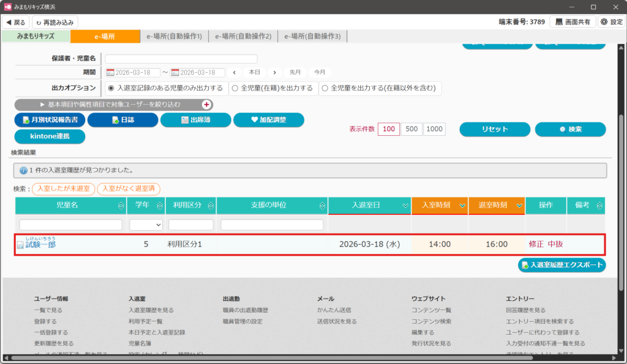The height and width of the screenshot is (364, 627).
Task: Switch to the e-場所(自動操作1) tab
Action: (x=174, y=37)
